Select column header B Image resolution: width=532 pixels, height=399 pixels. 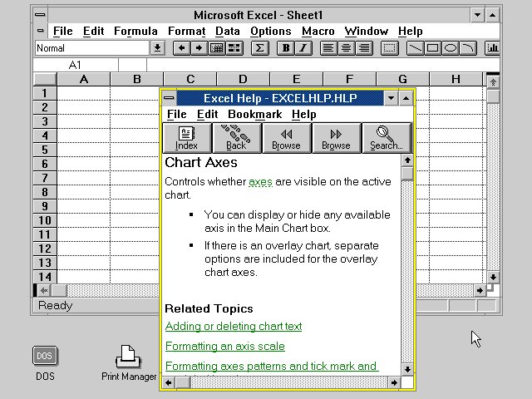137,80
